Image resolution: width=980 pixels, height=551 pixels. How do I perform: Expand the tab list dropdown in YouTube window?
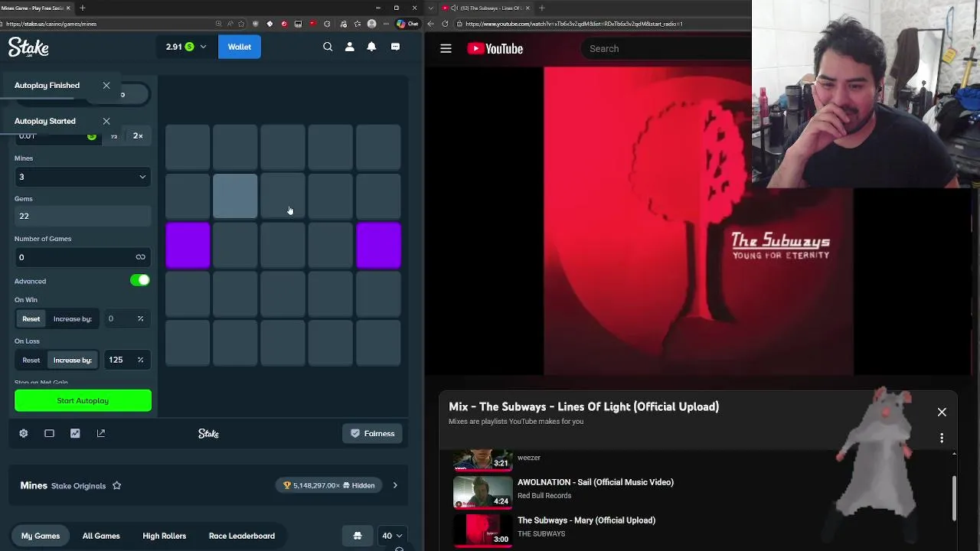(x=432, y=8)
